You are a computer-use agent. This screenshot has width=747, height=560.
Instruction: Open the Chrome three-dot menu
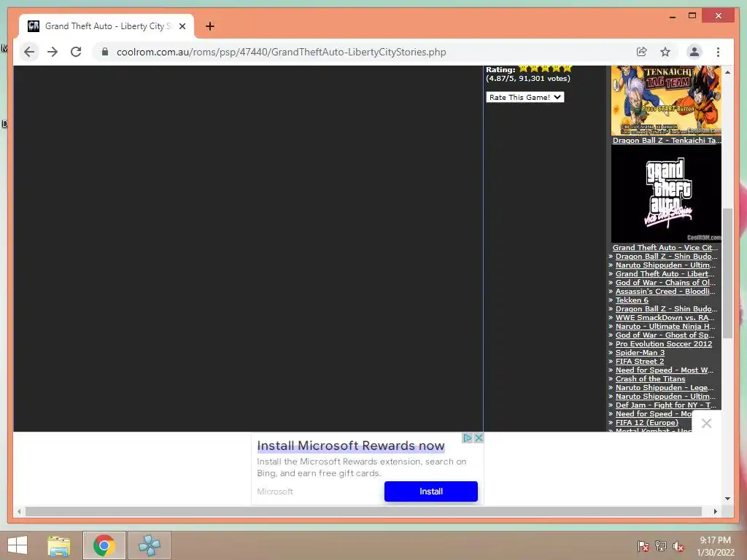click(x=718, y=52)
